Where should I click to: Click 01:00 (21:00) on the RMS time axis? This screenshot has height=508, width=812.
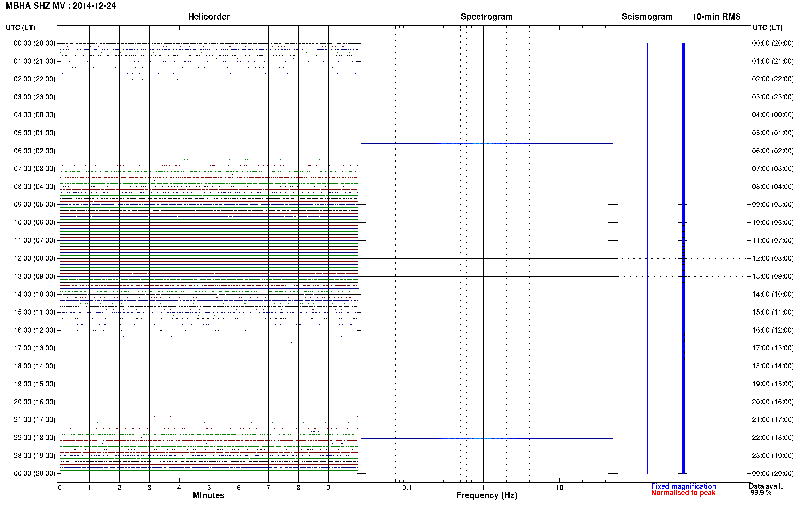point(773,61)
